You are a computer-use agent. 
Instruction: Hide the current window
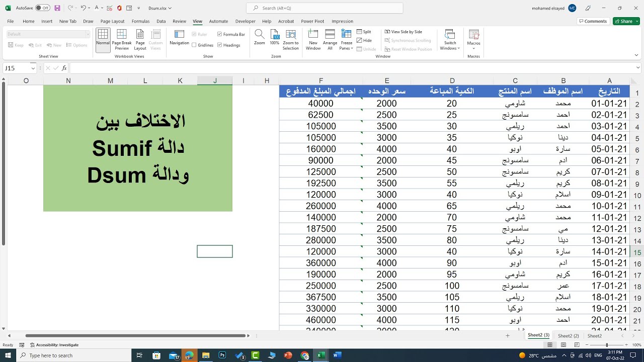pyautogui.click(x=364, y=40)
